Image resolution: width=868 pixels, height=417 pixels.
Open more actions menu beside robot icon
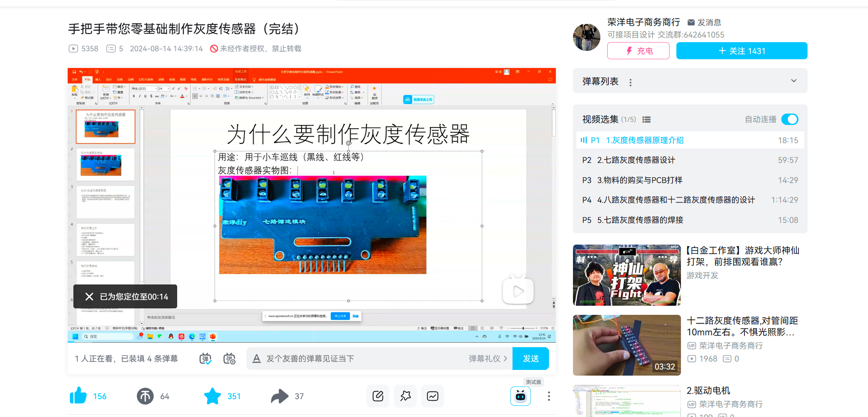coord(549,396)
